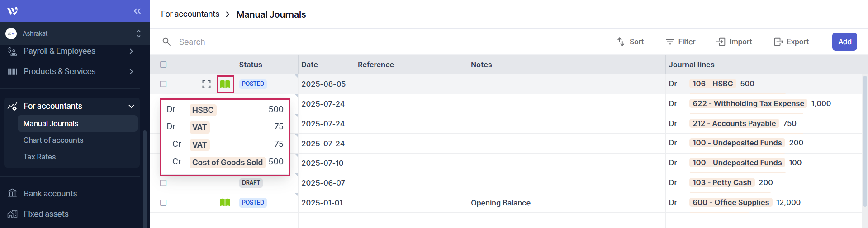Click the green book icon on Opening Balance row
This screenshot has height=228, width=868.
(225, 202)
